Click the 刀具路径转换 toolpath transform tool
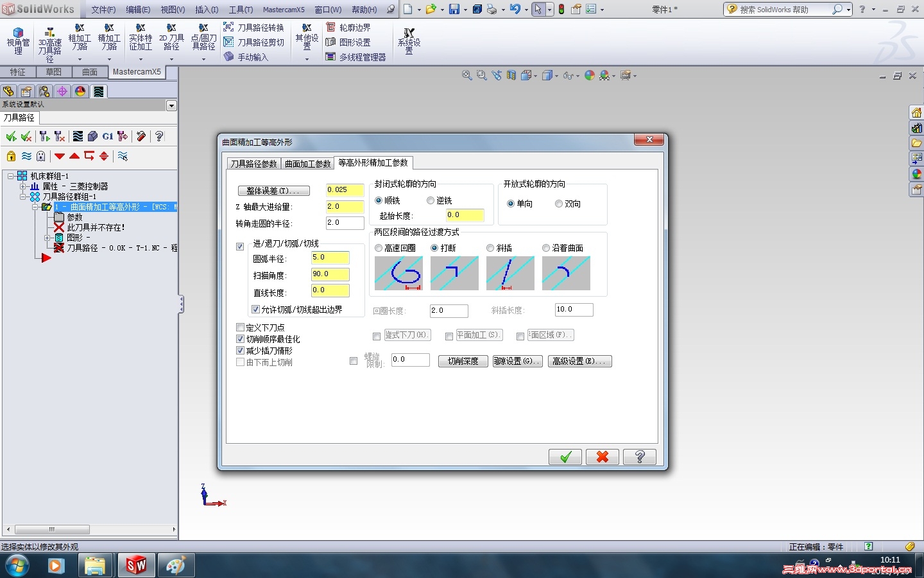Image resolution: width=924 pixels, height=578 pixels. [253, 28]
